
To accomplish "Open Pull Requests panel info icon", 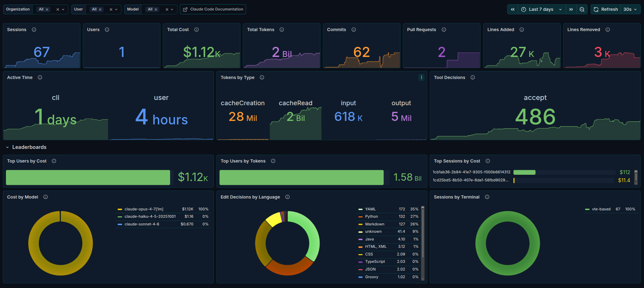I will tap(444, 30).
